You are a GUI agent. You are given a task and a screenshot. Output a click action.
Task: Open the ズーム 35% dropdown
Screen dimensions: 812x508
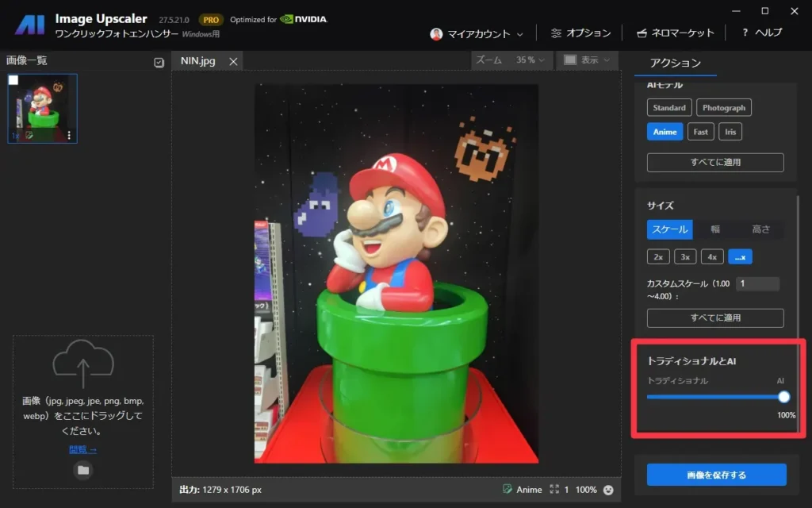click(511, 60)
